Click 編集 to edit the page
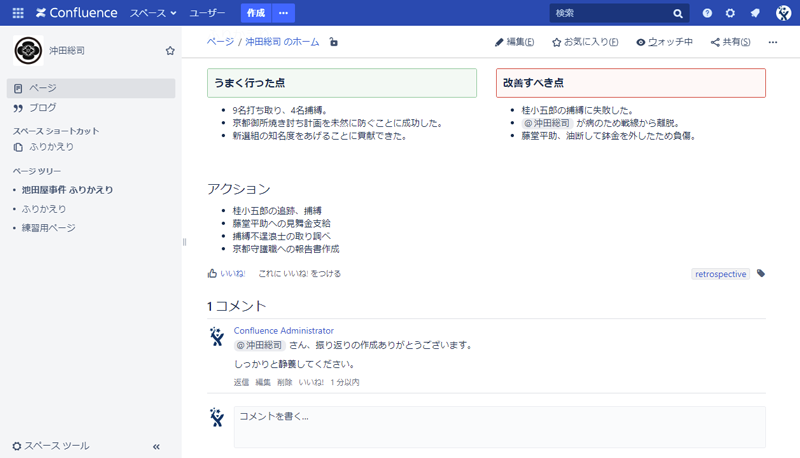Image resolution: width=800 pixels, height=458 pixels. 515,42
